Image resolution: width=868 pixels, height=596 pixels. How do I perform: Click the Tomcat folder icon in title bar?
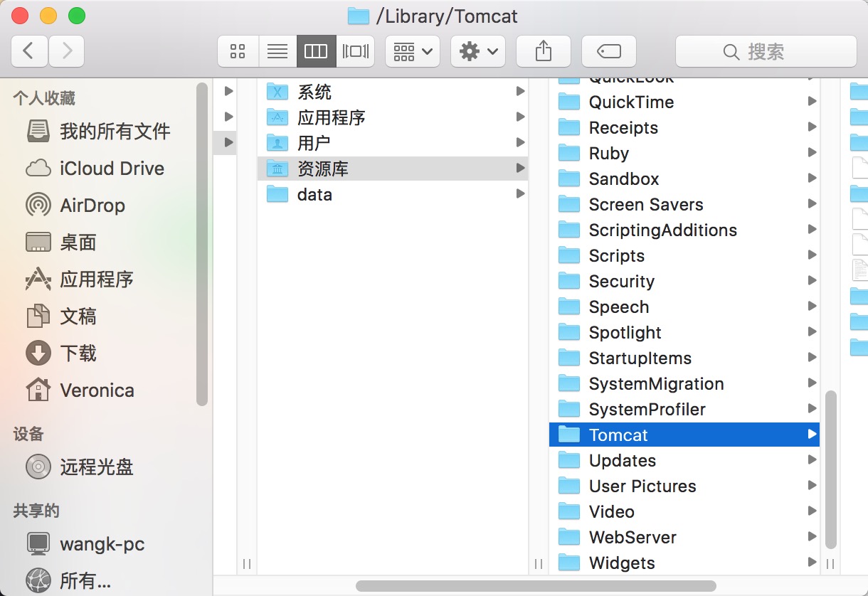coord(358,16)
